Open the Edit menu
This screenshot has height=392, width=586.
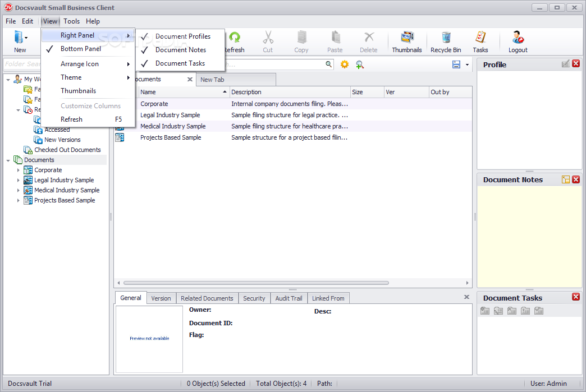(x=28, y=21)
